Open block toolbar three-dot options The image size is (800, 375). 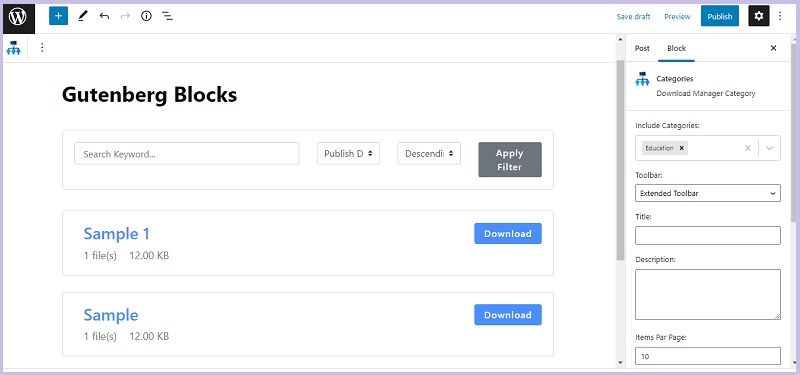tap(42, 48)
